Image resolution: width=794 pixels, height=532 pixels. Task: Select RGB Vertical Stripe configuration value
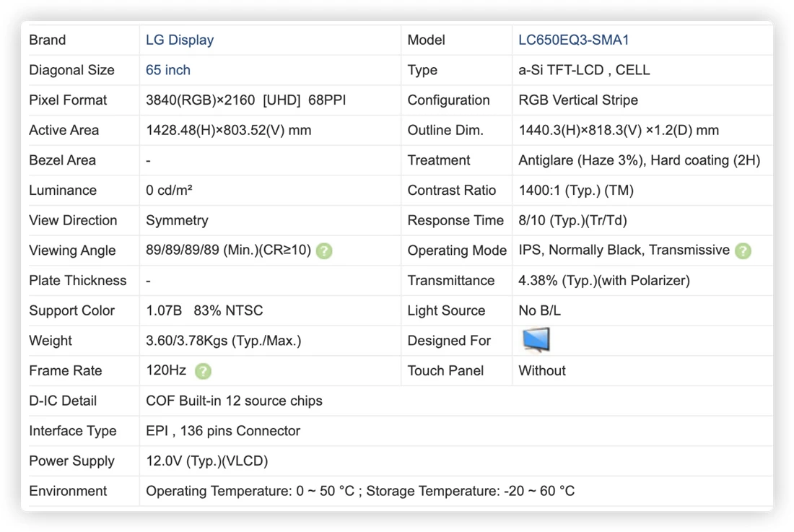click(577, 100)
